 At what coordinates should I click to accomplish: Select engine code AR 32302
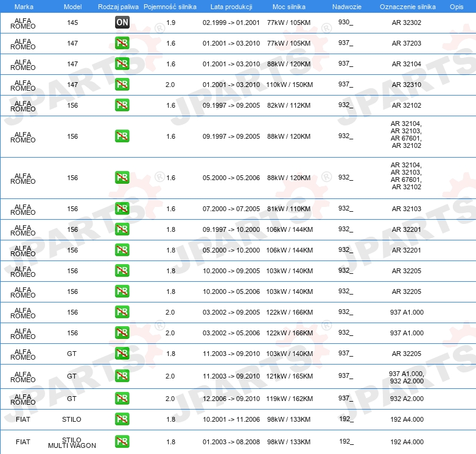click(x=407, y=23)
